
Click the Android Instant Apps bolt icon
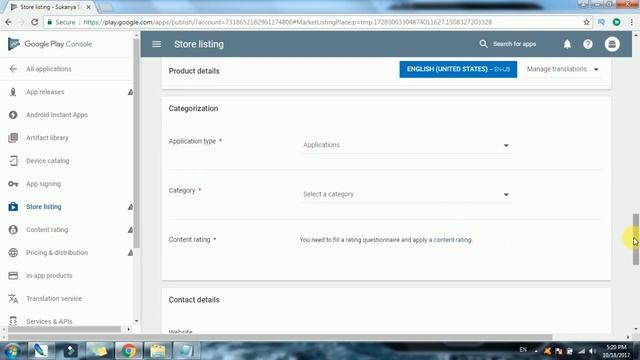pyautogui.click(x=13, y=115)
